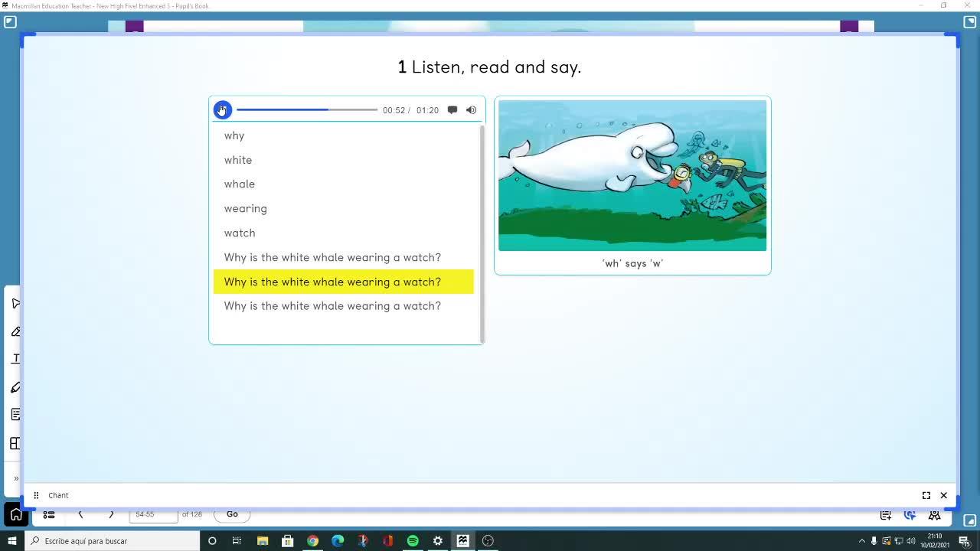Image resolution: width=980 pixels, height=551 pixels.
Task: Mute the audio player volume
Action: tap(472, 110)
